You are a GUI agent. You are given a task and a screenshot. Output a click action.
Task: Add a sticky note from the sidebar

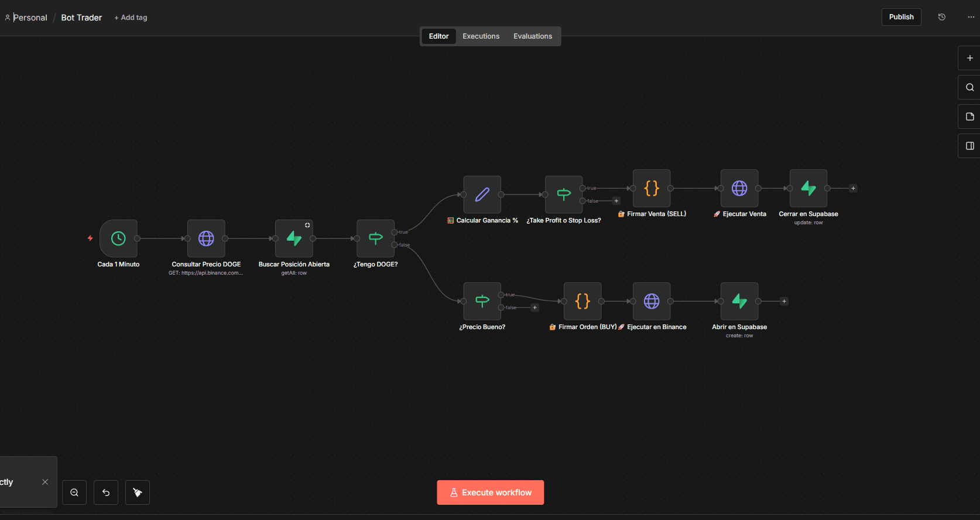[x=969, y=117]
